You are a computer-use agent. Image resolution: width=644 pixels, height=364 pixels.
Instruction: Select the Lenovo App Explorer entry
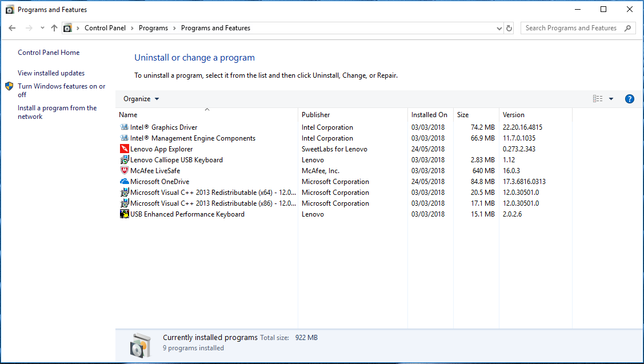(161, 149)
